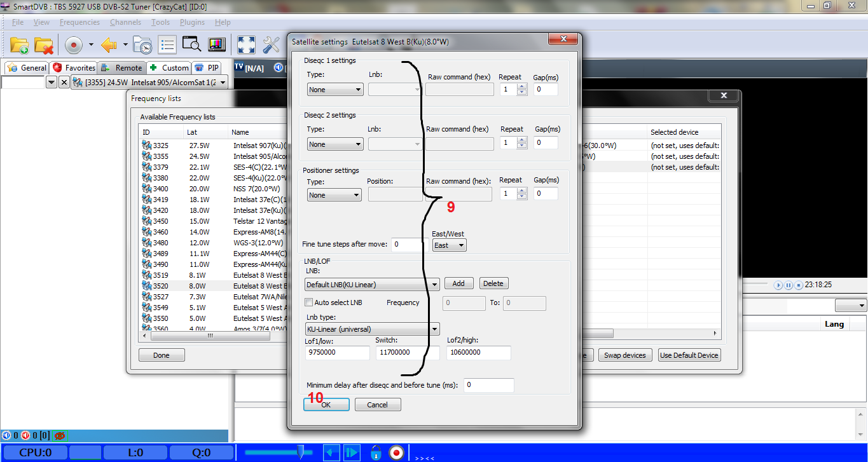Screen dimensions: 868x462
Task: Open the scheduler folder-clock icon
Action: pyautogui.click(x=142, y=45)
